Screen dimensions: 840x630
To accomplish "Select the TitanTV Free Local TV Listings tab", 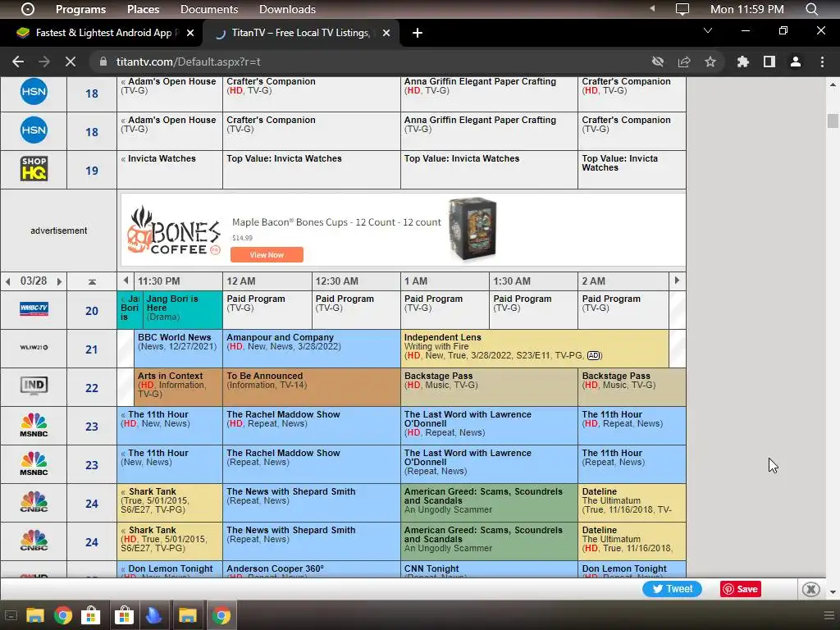I will pos(300,33).
